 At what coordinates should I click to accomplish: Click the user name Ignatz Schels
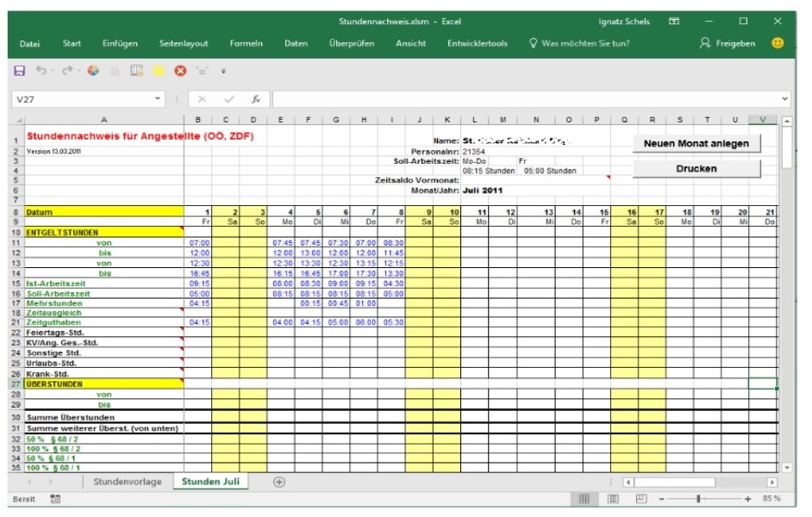coord(624,22)
